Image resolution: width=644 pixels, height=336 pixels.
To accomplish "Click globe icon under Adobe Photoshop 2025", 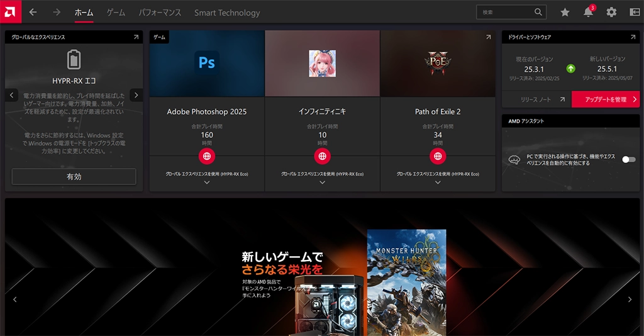I will pos(207,156).
